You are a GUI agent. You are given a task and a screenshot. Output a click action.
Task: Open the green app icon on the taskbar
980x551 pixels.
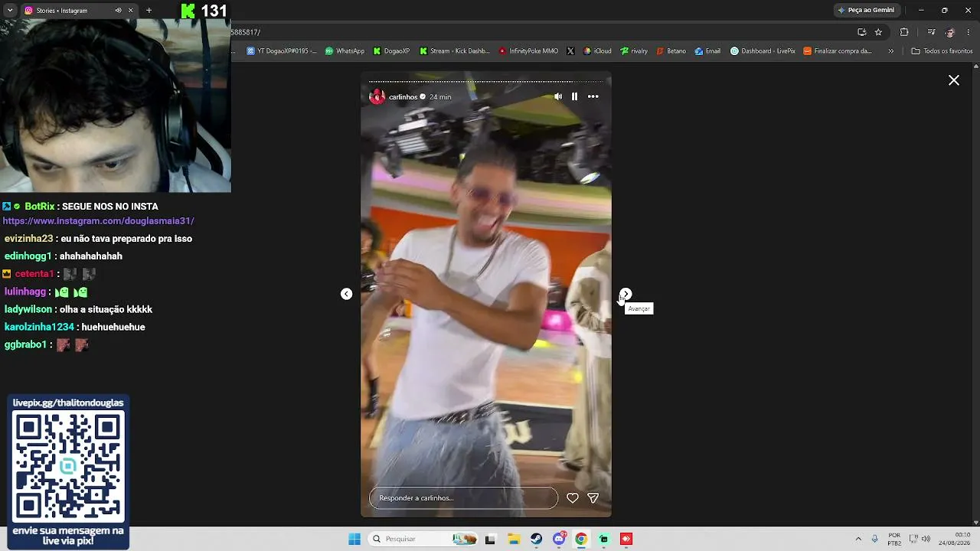pos(604,539)
